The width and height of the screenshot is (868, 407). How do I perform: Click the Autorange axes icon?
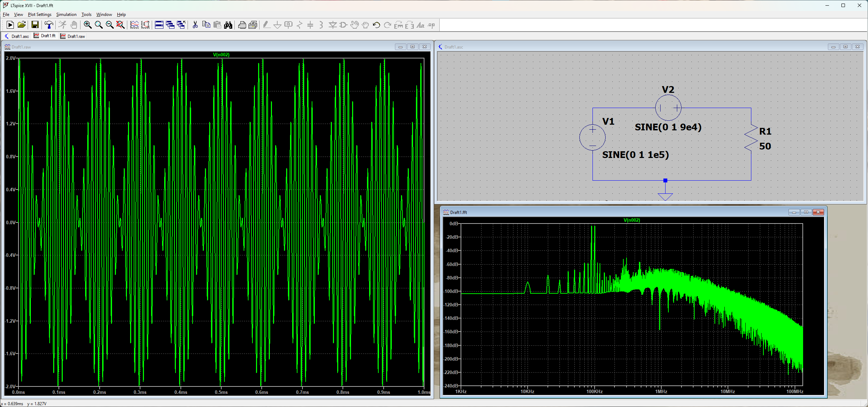(x=145, y=25)
